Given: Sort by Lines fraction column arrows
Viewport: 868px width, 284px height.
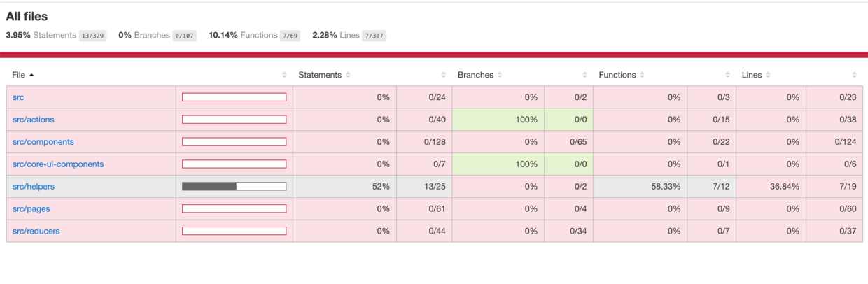Looking at the screenshot, I should (854, 75).
